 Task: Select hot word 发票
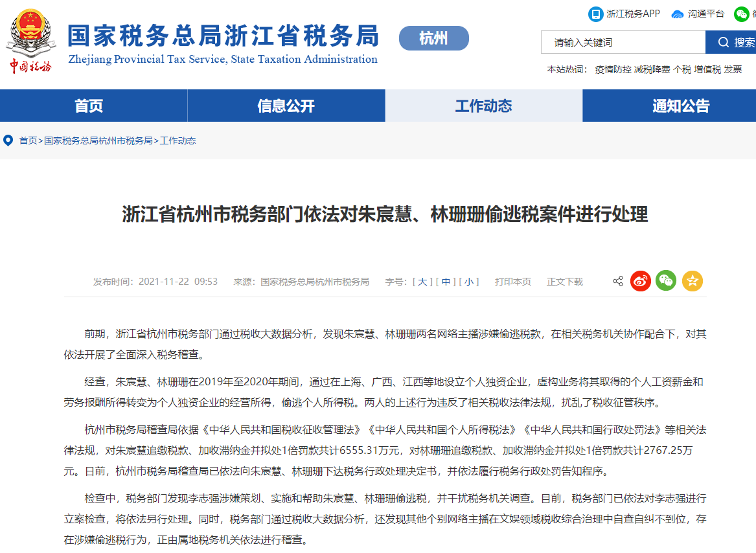point(733,69)
